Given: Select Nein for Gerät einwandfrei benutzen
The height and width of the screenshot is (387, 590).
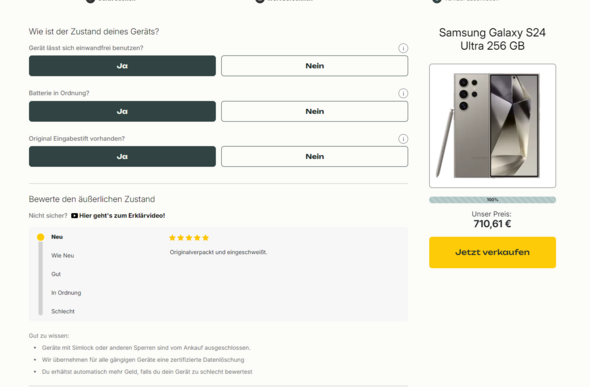Looking at the screenshot, I should coord(315,66).
